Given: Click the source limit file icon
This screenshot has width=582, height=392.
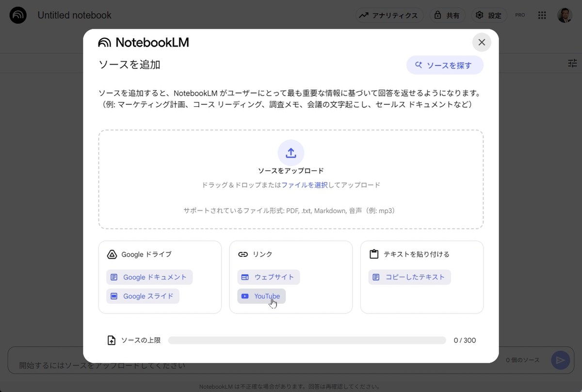Looking at the screenshot, I should [112, 340].
